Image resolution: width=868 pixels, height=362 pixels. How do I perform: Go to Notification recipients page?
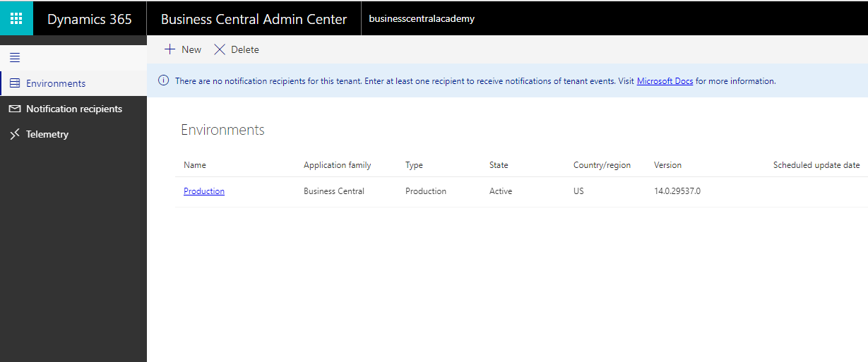click(74, 109)
